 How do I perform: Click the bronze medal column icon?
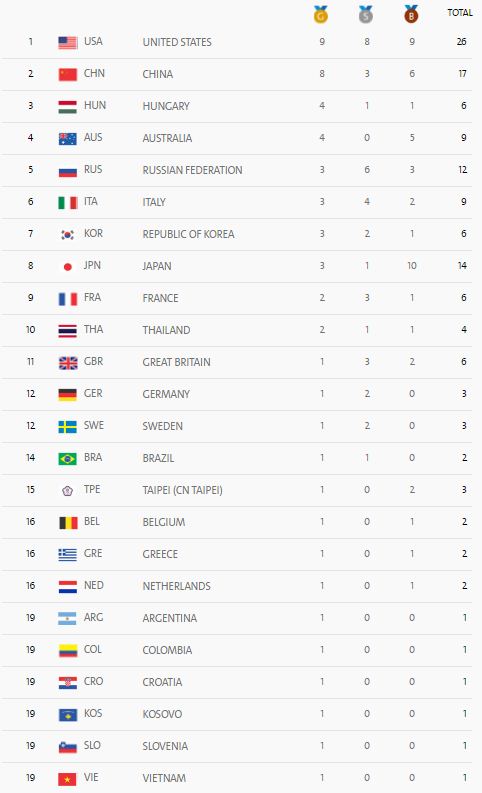click(411, 14)
